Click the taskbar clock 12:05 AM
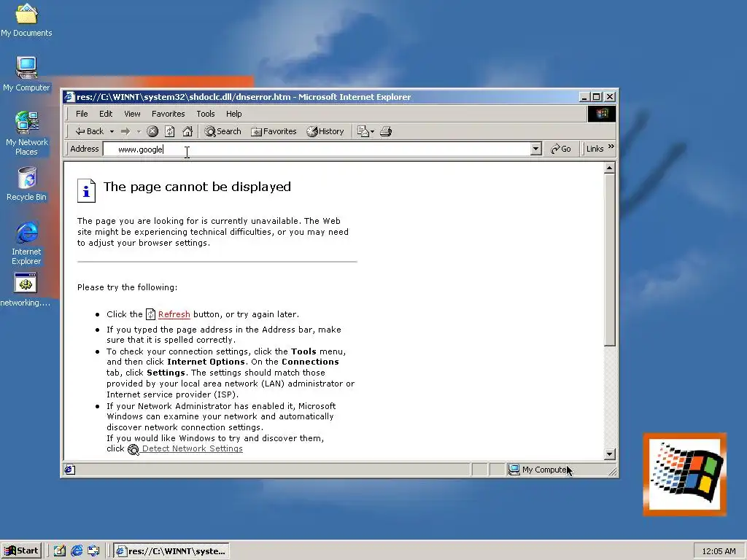The height and width of the screenshot is (560, 747). tap(719, 551)
